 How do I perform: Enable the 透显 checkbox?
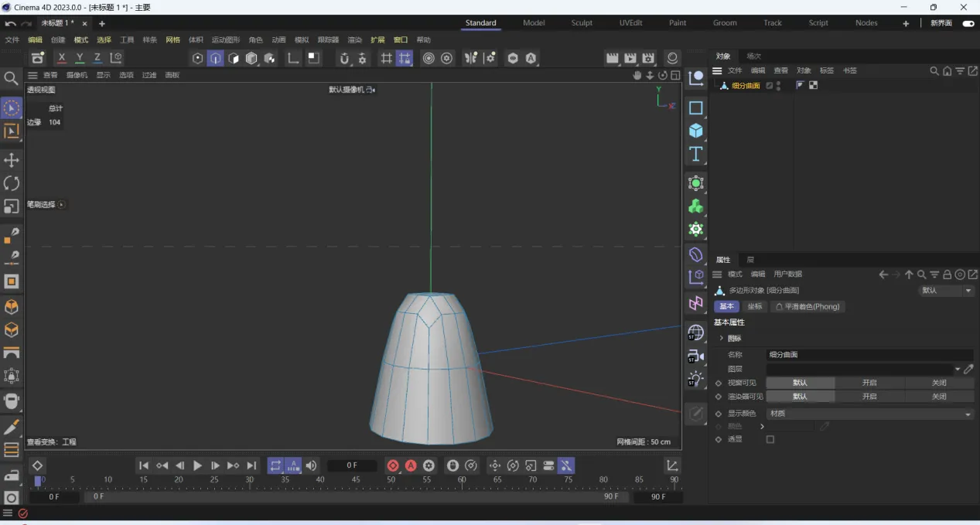[770, 439]
